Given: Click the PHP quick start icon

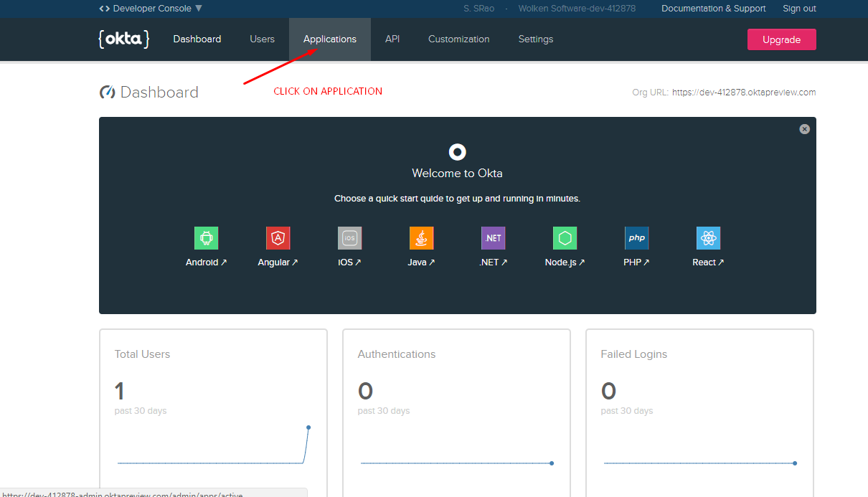Looking at the screenshot, I should pos(636,237).
